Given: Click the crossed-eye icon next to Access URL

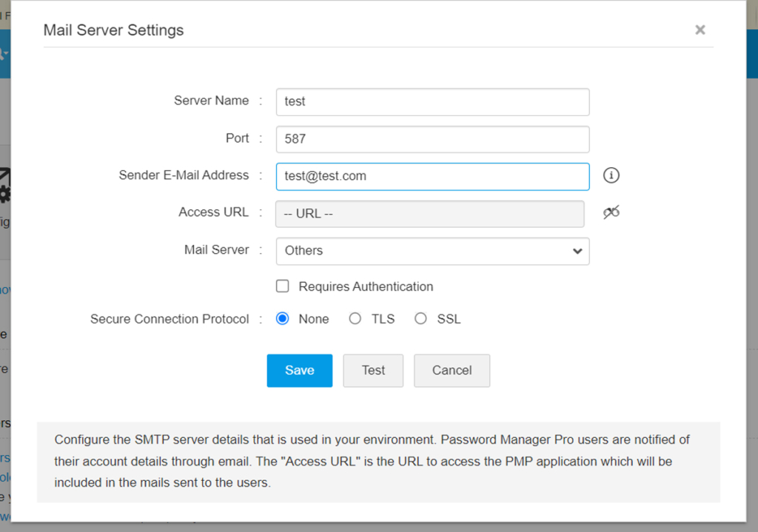Looking at the screenshot, I should click(x=611, y=212).
